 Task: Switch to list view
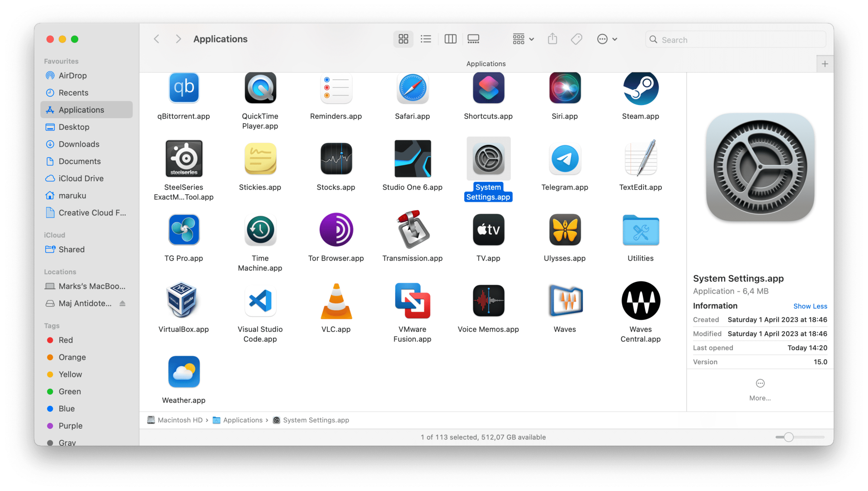click(426, 39)
